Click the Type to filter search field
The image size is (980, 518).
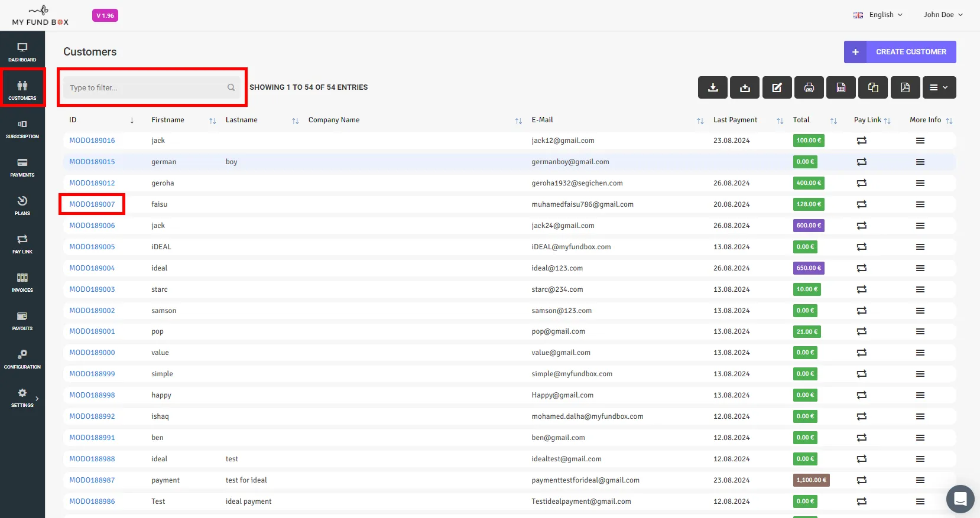coord(152,87)
